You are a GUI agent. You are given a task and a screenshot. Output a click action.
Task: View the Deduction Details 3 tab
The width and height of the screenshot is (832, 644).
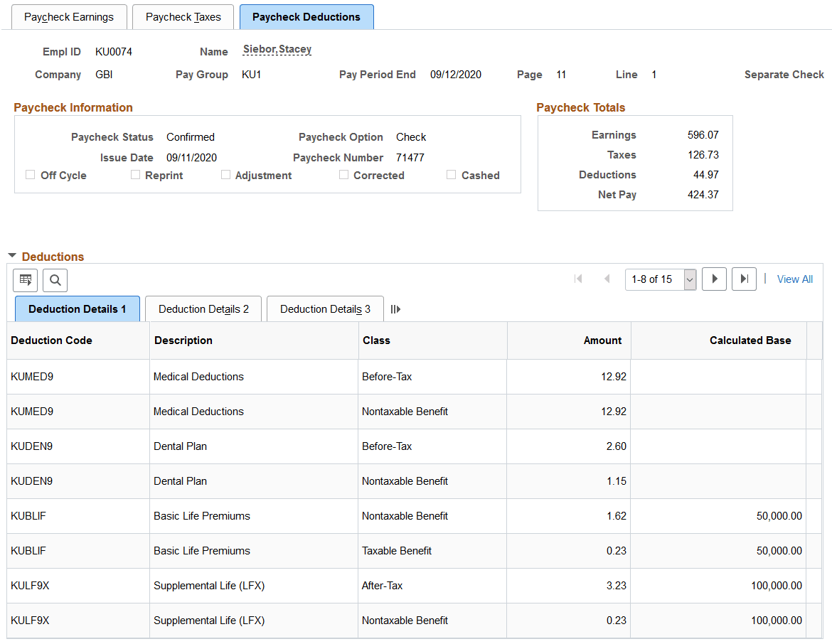point(324,308)
